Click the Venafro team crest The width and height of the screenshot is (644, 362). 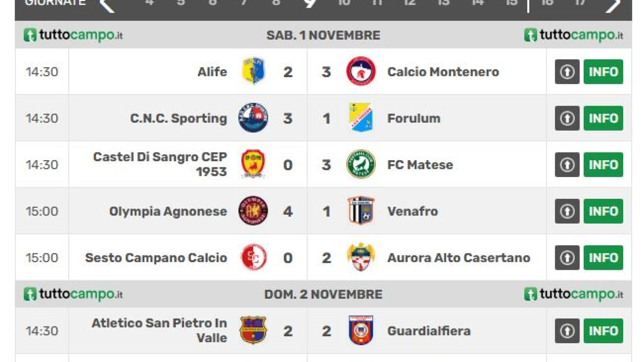pos(361,211)
